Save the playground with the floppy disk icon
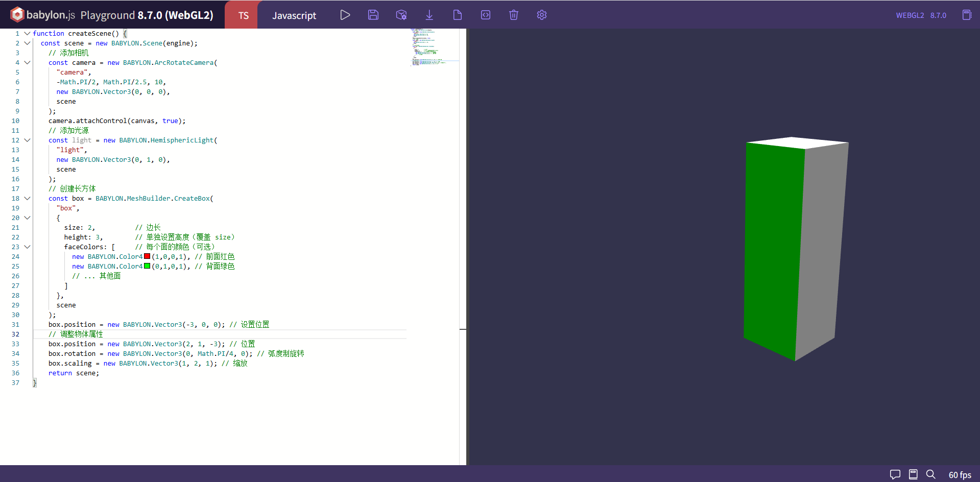The height and width of the screenshot is (482, 980). click(x=373, y=15)
